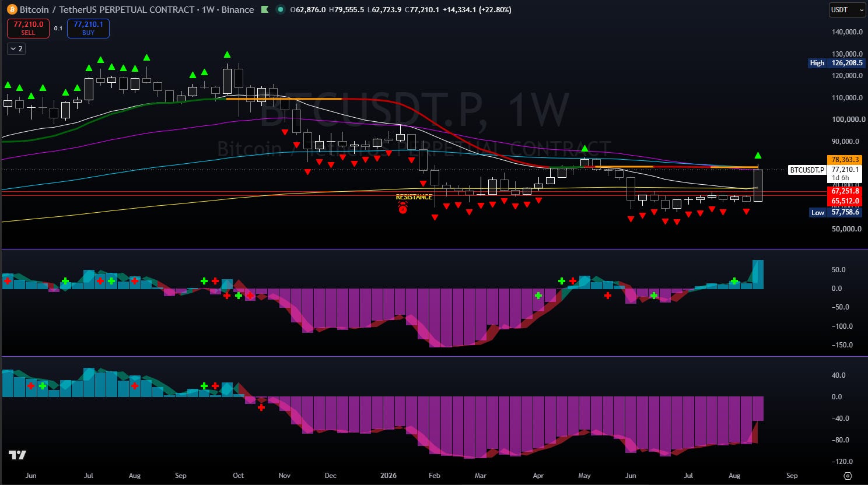The image size is (868, 485).
Task: Click the teal market status circle icon
Action: pos(280,9)
